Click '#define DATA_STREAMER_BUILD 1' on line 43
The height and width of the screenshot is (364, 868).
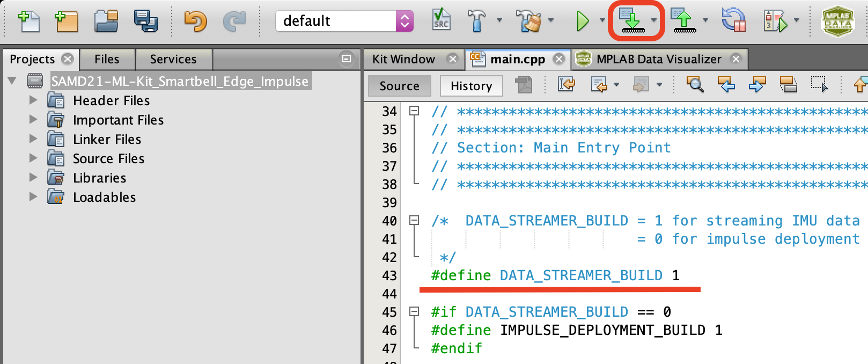point(555,275)
